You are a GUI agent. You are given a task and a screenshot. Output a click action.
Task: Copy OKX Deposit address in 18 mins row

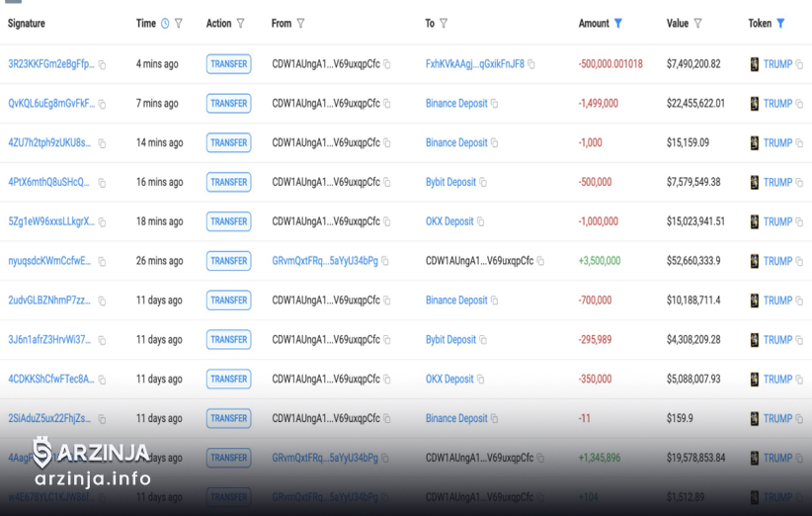tap(480, 221)
